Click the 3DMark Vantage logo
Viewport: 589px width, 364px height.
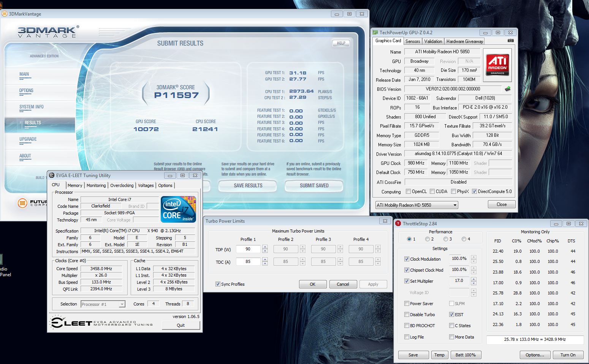click(x=48, y=32)
